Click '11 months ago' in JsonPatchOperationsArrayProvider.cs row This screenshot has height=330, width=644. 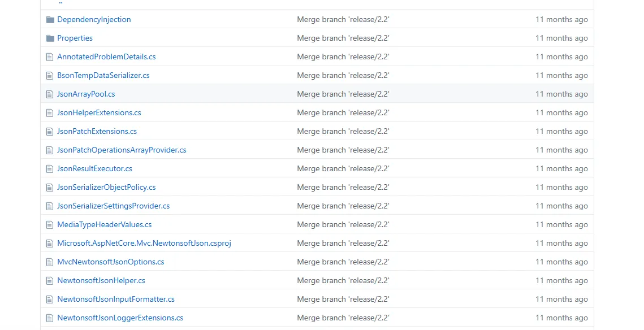[561, 150]
